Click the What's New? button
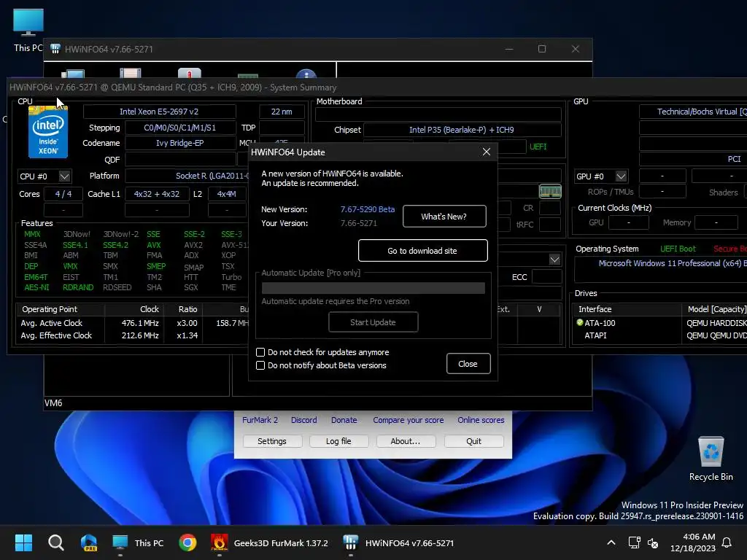This screenshot has height=560, width=747. tap(444, 216)
